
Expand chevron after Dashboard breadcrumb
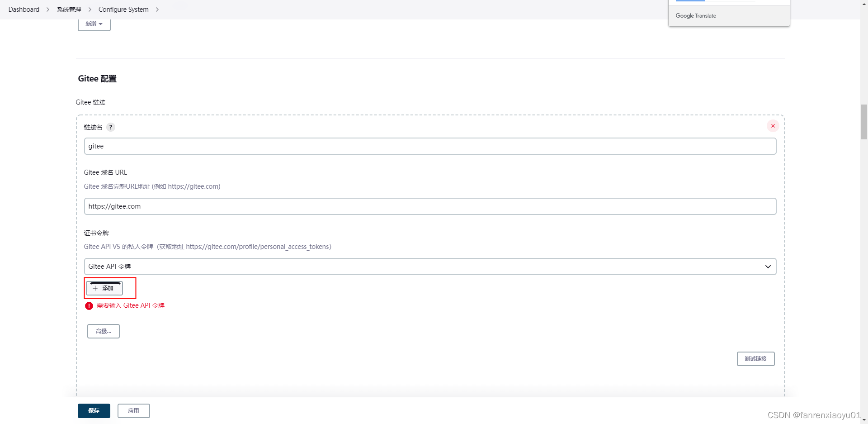coord(48,10)
